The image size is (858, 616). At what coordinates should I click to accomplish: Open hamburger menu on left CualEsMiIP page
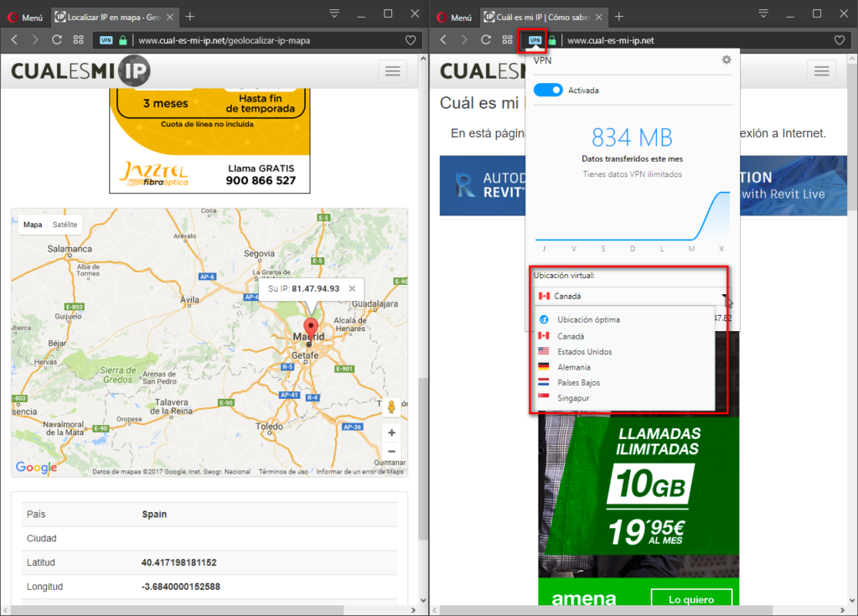point(392,71)
